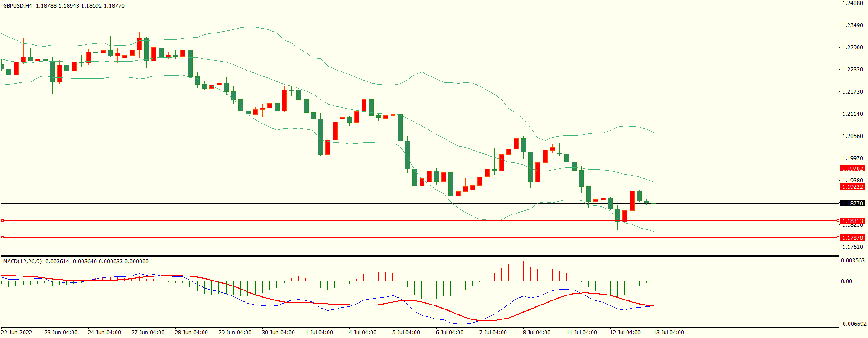Click the GBPUSD,H4 chart title text
Image resolution: width=868 pixels, height=338 pixels.
pos(18,6)
